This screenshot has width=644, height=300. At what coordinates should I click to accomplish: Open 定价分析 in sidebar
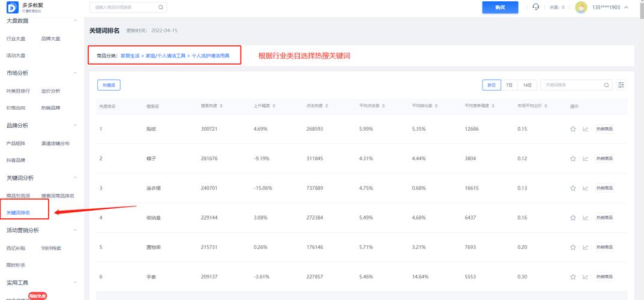[51, 91]
